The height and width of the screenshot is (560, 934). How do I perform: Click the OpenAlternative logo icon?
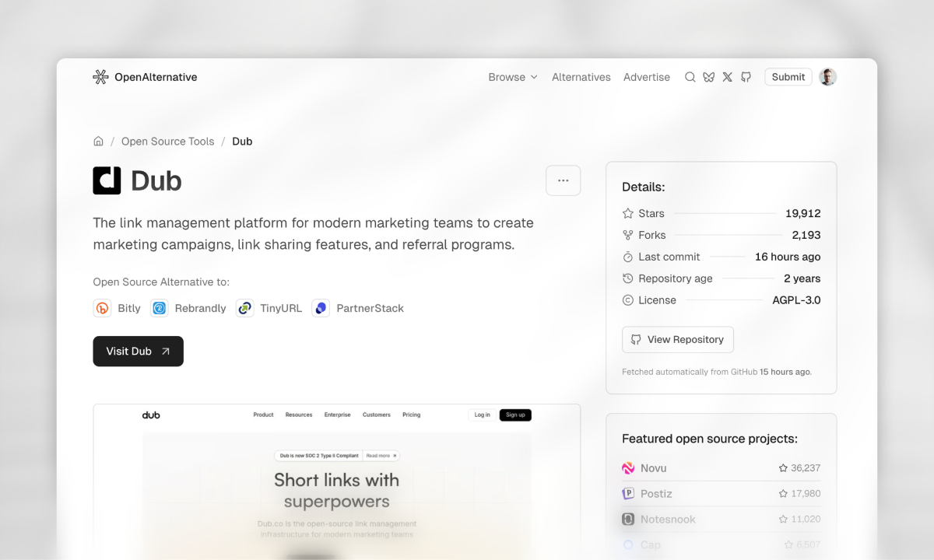100,77
